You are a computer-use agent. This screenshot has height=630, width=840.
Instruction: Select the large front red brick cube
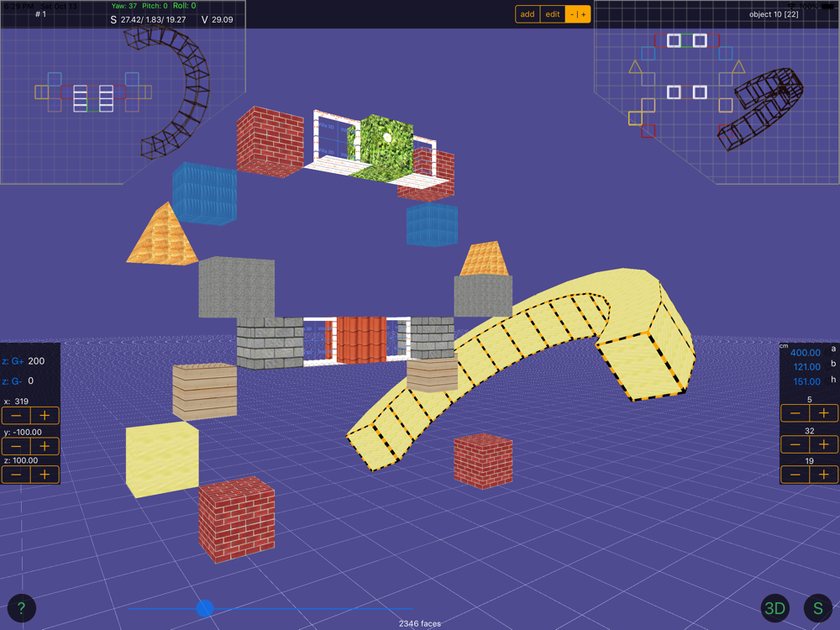[x=236, y=520]
